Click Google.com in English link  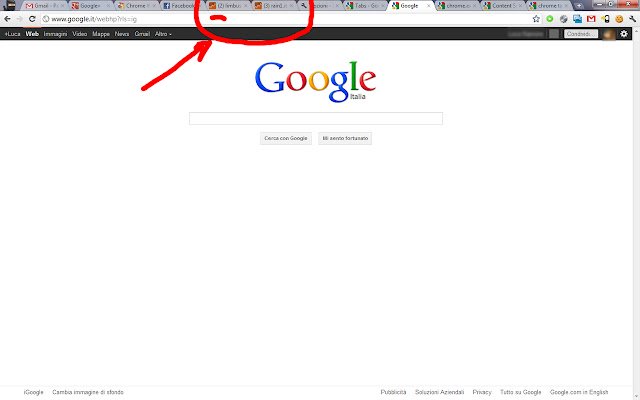tap(579, 392)
